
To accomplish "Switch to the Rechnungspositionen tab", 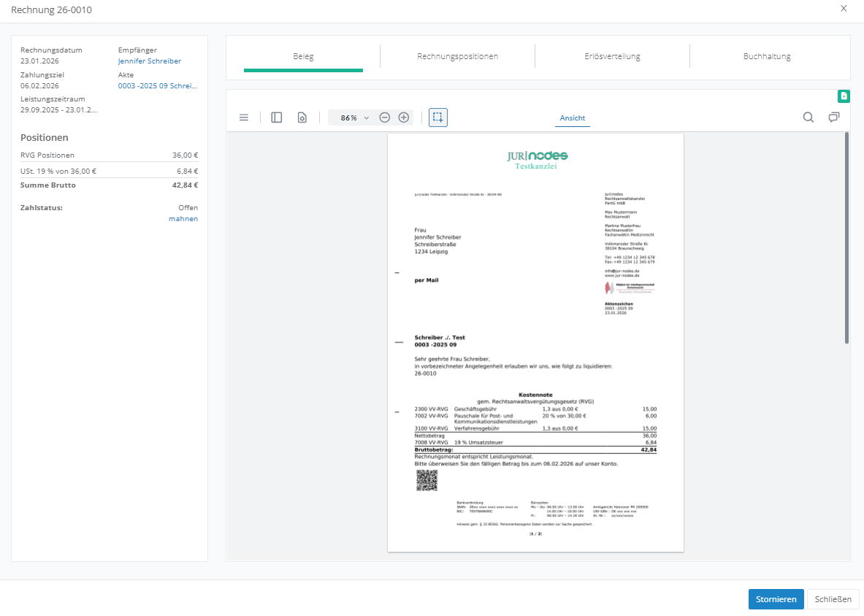I will pyautogui.click(x=457, y=56).
